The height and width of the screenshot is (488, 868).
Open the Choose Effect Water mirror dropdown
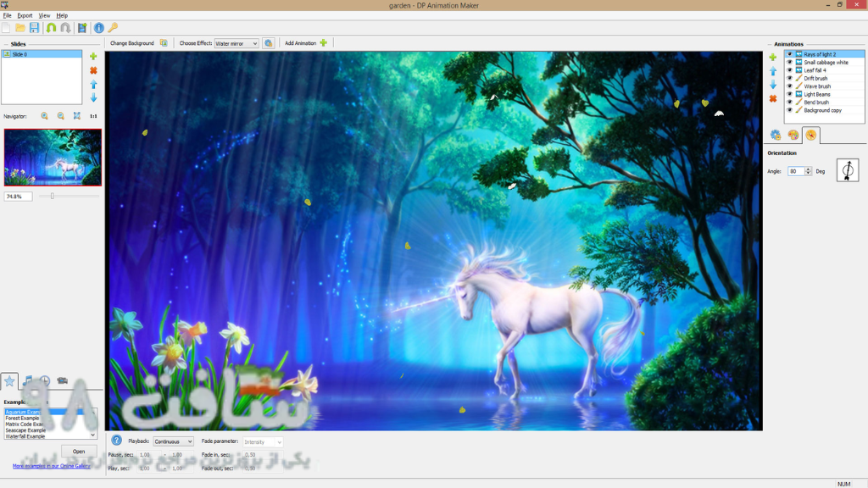[236, 43]
